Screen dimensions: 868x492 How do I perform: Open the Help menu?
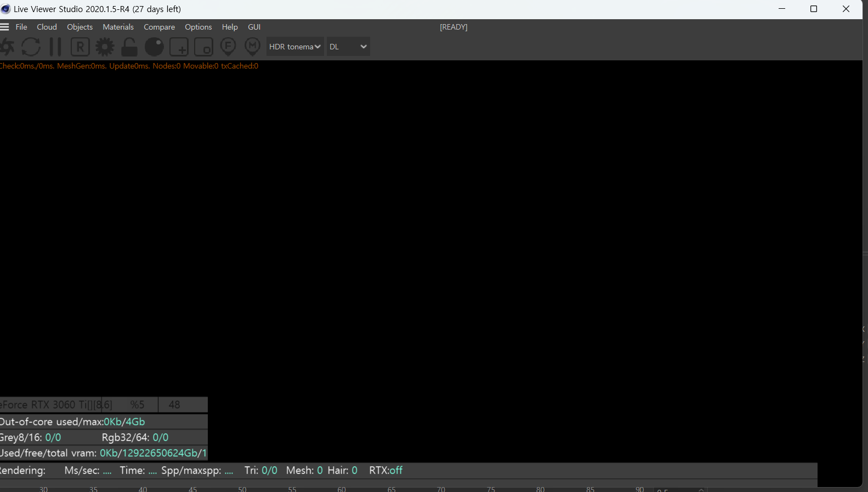(x=230, y=27)
